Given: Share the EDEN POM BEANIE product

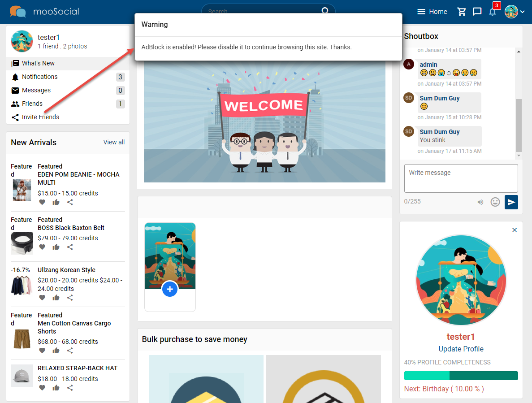Looking at the screenshot, I should coord(70,203).
